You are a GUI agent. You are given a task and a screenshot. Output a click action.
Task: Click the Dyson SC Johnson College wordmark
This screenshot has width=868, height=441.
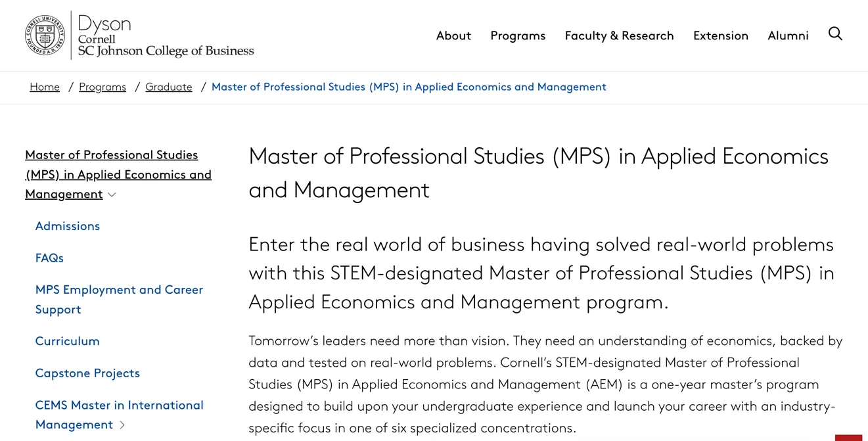click(x=166, y=37)
